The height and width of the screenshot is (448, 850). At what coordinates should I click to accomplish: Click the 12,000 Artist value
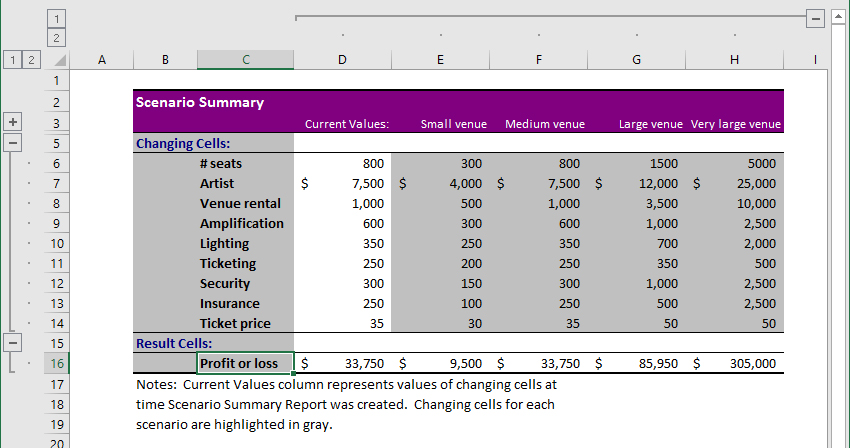pyautogui.click(x=658, y=183)
